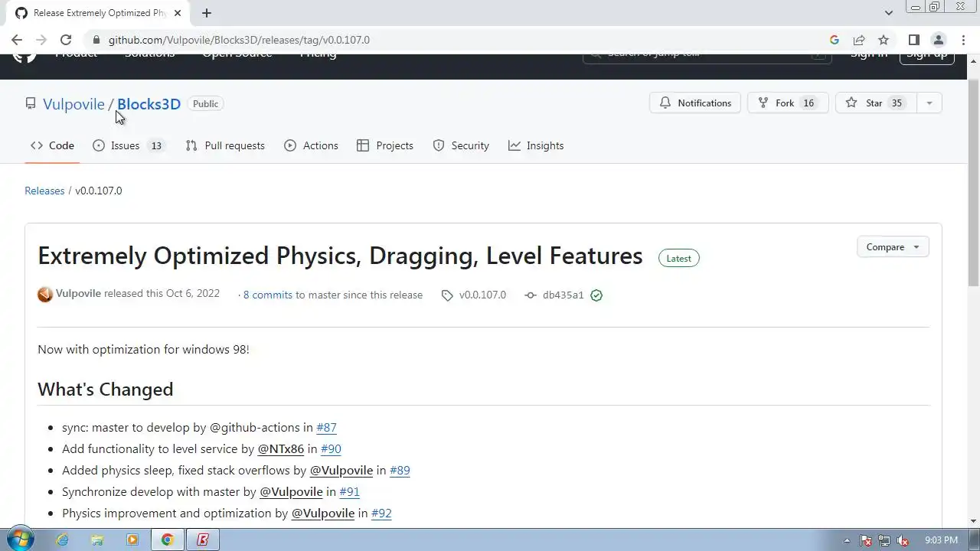The width and height of the screenshot is (980, 551).
Task: Open pull request #92
Action: tap(381, 514)
